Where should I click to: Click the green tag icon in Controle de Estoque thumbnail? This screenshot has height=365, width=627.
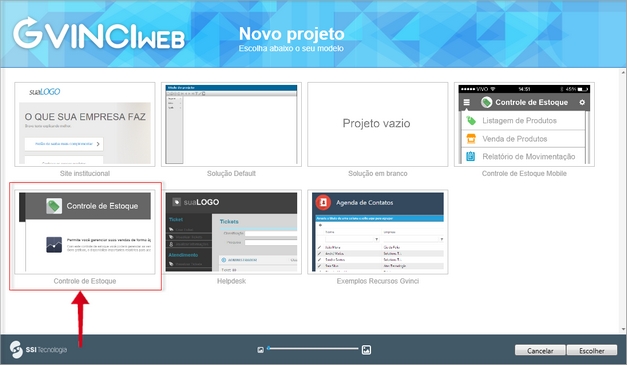(54, 206)
